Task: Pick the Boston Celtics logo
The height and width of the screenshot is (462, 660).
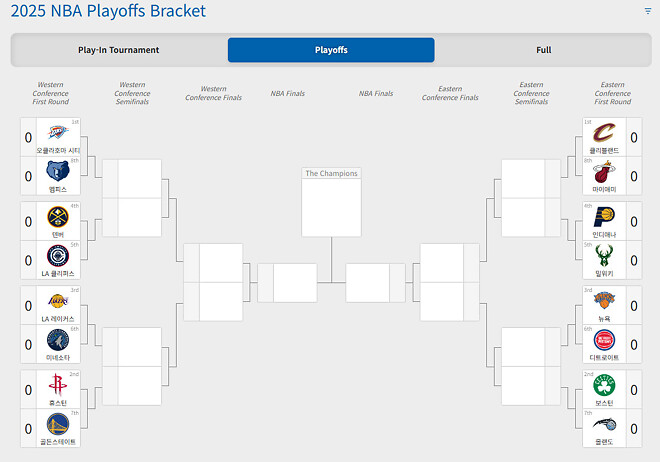Action: click(604, 386)
